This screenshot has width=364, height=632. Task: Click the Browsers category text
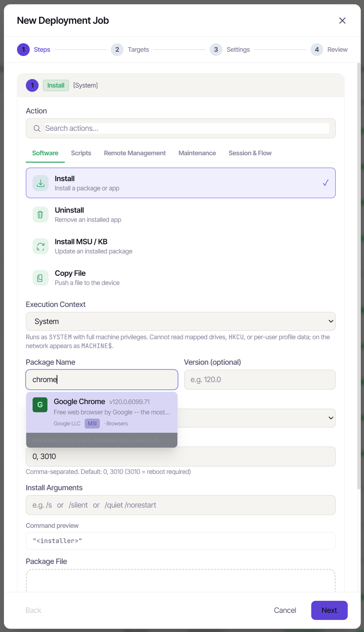coord(117,424)
